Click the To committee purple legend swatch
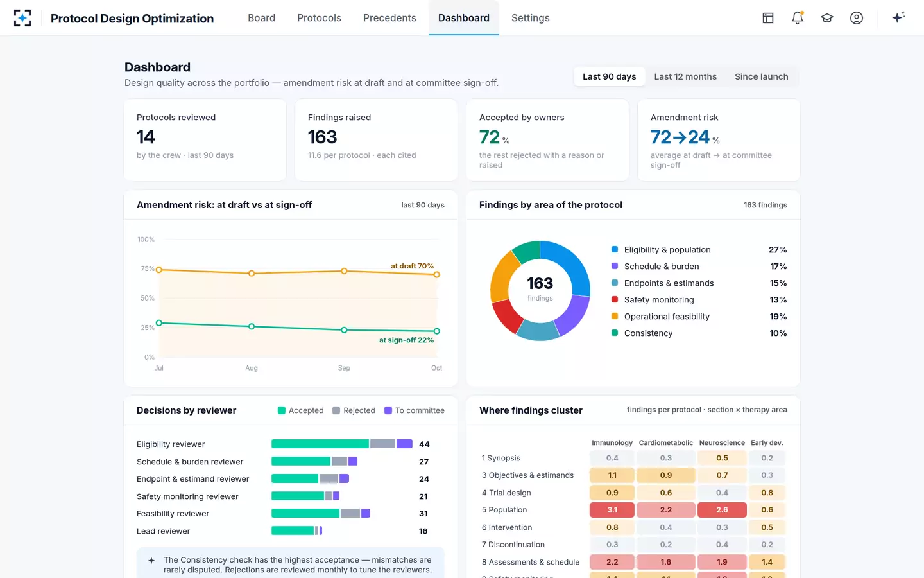 coord(388,410)
